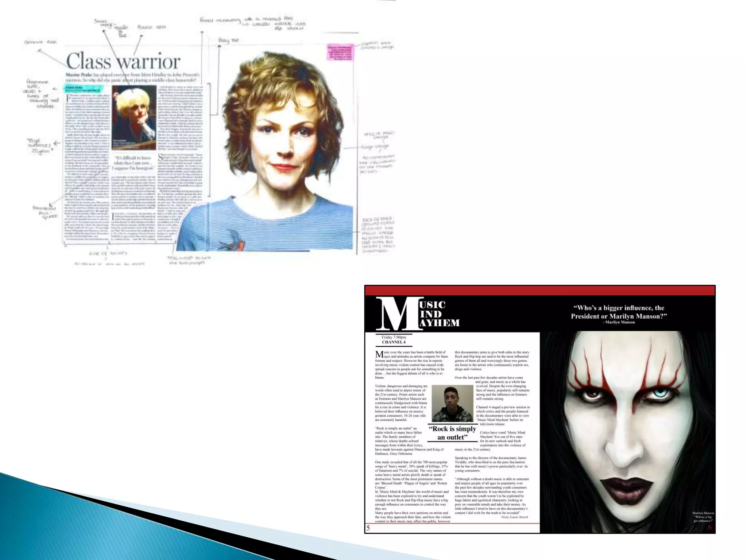Click the 'It's difficult to know' pull quote
This screenshot has height=560, width=747.
pyautogui.click(x=132, y=163)
